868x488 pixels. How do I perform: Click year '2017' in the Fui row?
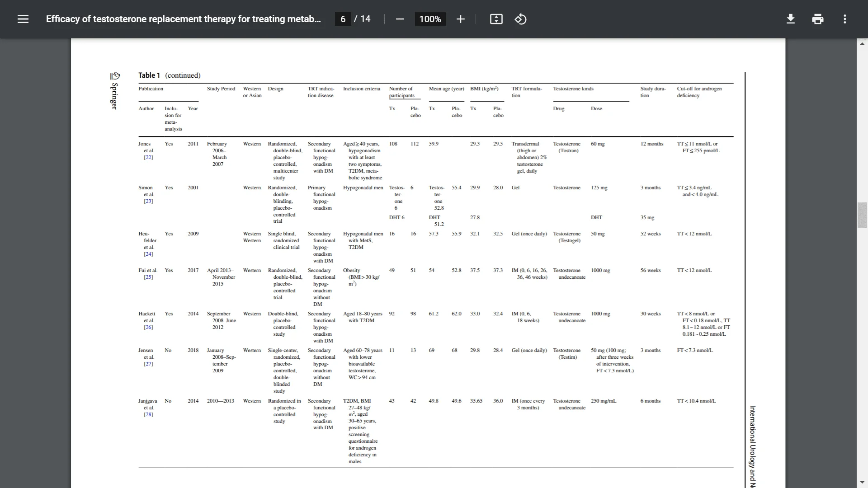pyautogui.click(x=193, y=270)
